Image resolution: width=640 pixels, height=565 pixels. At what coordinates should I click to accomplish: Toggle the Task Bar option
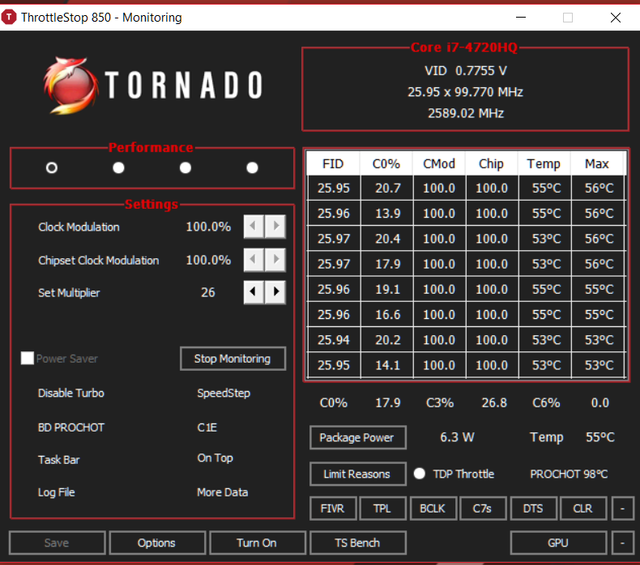(59, 460)
